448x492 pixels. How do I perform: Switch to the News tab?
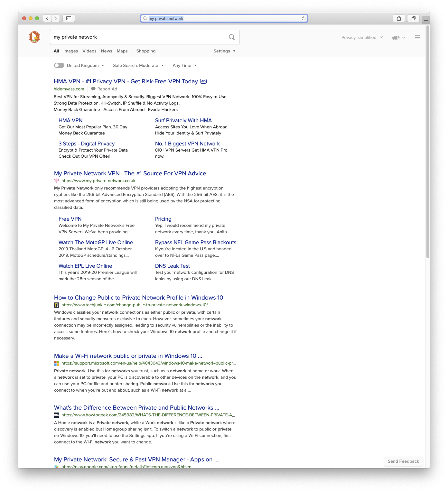[x=107, y=51]
